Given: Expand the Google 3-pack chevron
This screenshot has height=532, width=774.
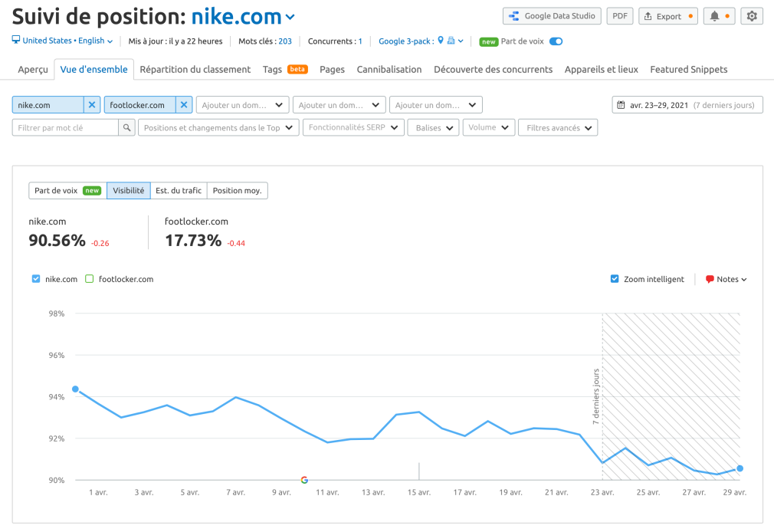Looking at the screenshot, I should pyautogui.click(x=461, y=41).
